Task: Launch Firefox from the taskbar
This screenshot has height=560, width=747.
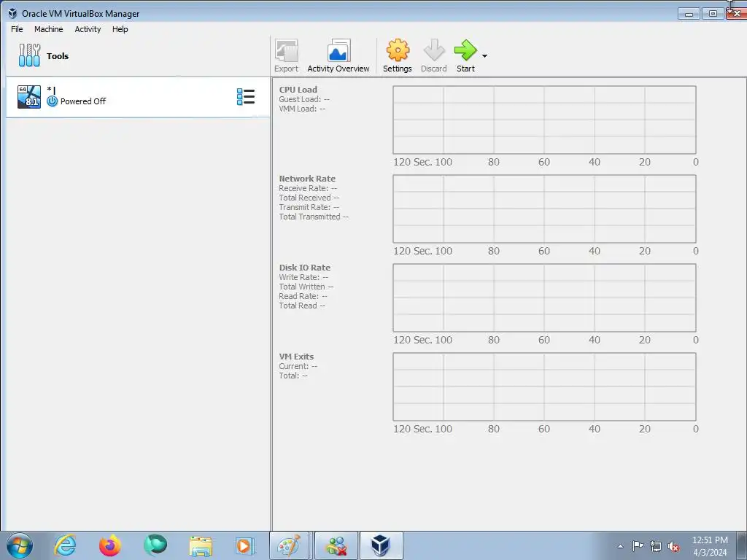Action: coord(110,545)
